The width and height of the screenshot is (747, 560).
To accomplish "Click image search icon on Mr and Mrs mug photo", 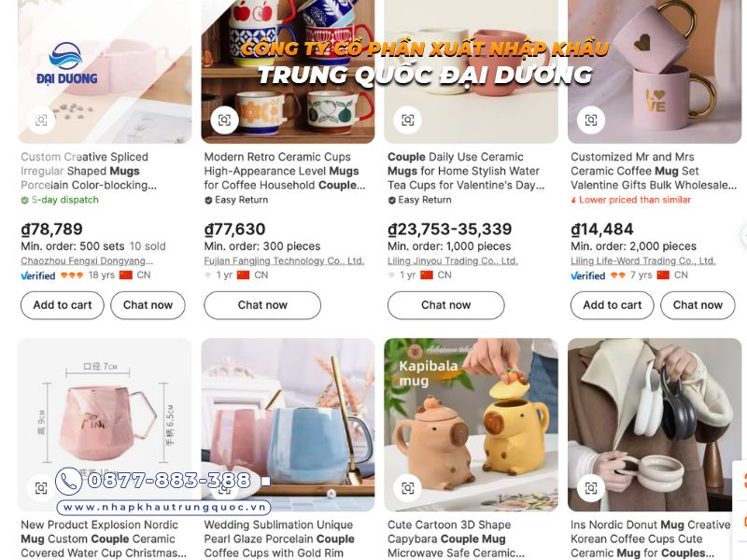I will (x=591, y=120).
